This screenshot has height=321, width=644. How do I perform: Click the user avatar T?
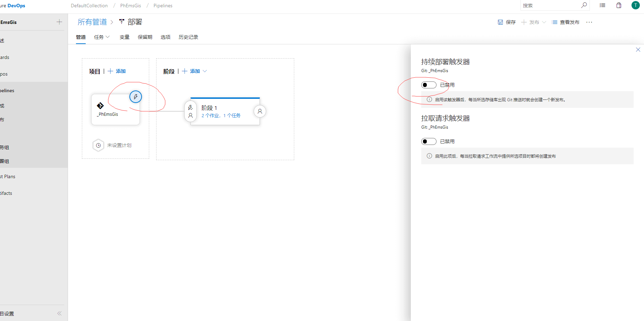[635, 5]
